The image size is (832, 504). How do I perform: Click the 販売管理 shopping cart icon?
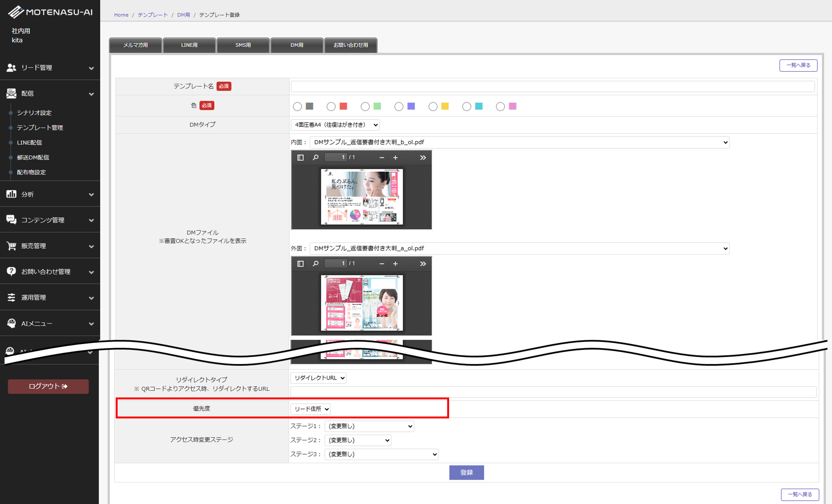click(x=11, y=246)
